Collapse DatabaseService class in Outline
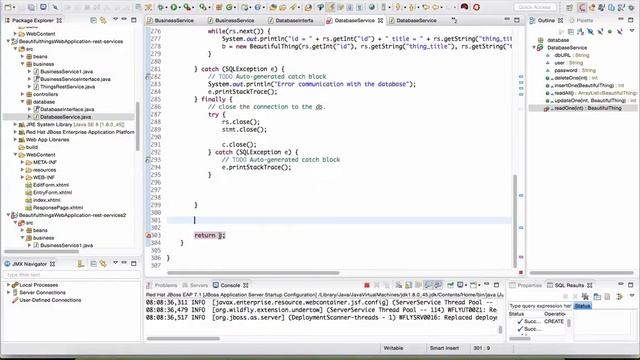Image resolution: width=640 pixels, height=360 pixels. pyautogui.click(x=534, y=48)
